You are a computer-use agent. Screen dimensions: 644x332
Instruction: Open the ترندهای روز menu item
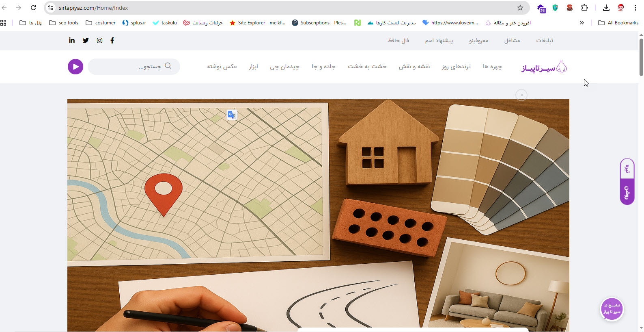point(456,67)
